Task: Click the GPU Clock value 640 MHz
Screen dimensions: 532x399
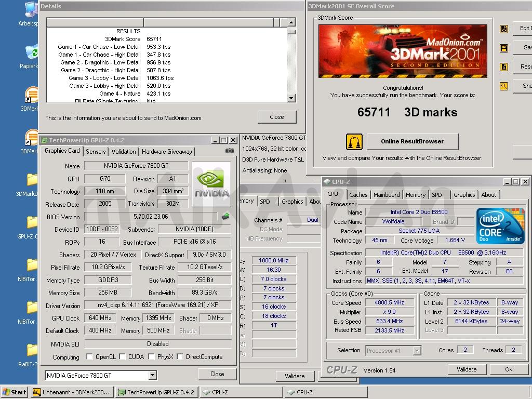Action: point(100,318)
